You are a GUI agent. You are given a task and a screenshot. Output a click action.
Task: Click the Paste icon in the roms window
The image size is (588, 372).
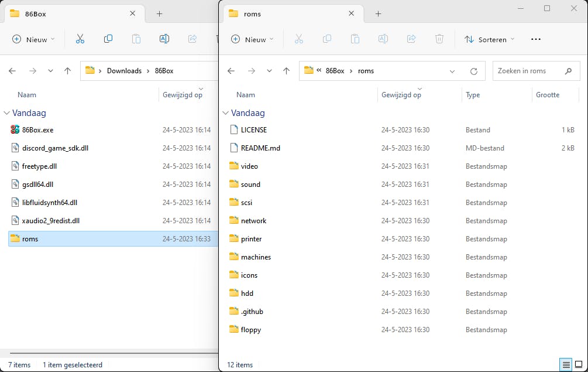[355, 39]
